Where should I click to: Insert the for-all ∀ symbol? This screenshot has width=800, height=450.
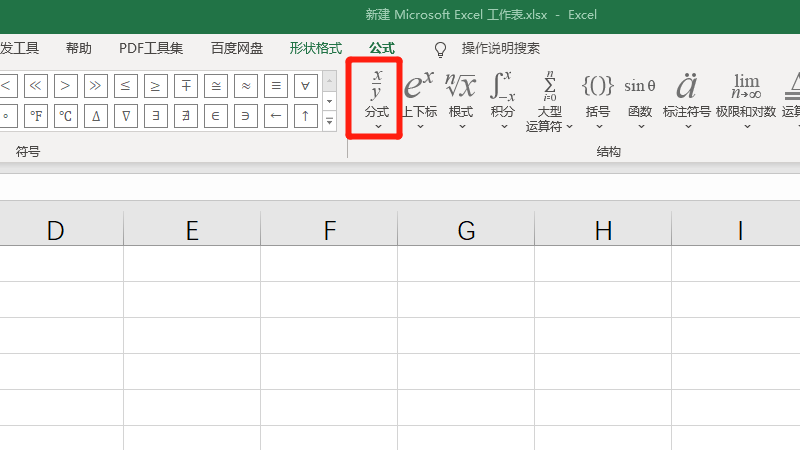(x=307, y=85)
